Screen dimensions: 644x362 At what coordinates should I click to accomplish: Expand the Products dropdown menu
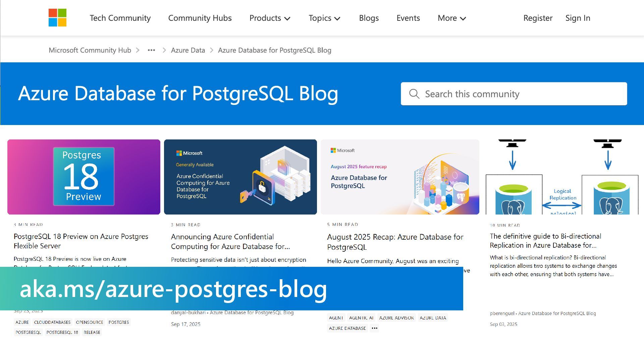[x=270, y=18]
